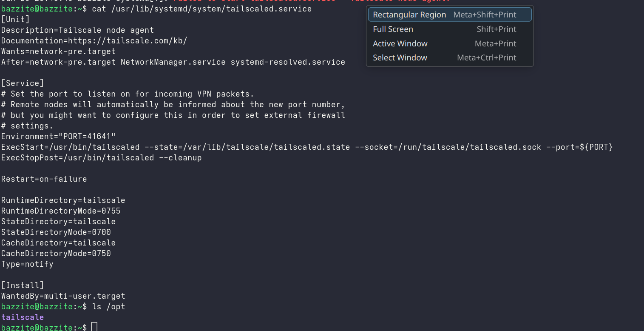Click the Environment="PORT=41641" line
The image size is (644, 331).
(x=58, y=137)
